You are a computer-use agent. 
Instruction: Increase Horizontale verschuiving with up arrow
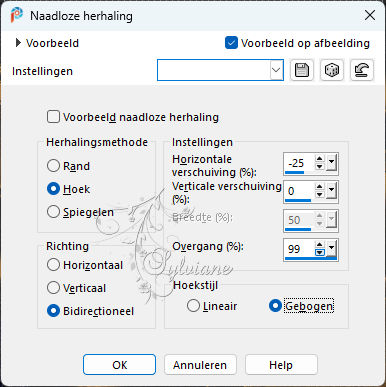[x=320, y=159]
